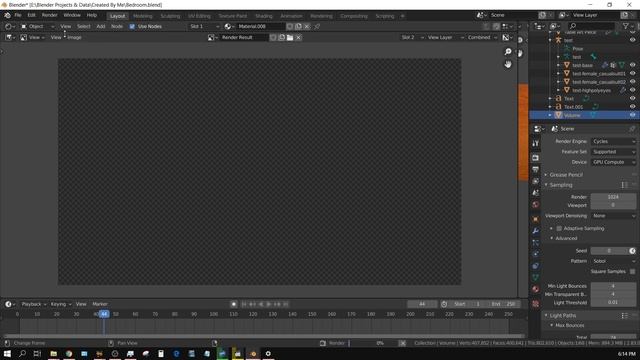The image size is (640, 360).
Task: Open the Render Engine Cycles dropdown
Action: 613,142
